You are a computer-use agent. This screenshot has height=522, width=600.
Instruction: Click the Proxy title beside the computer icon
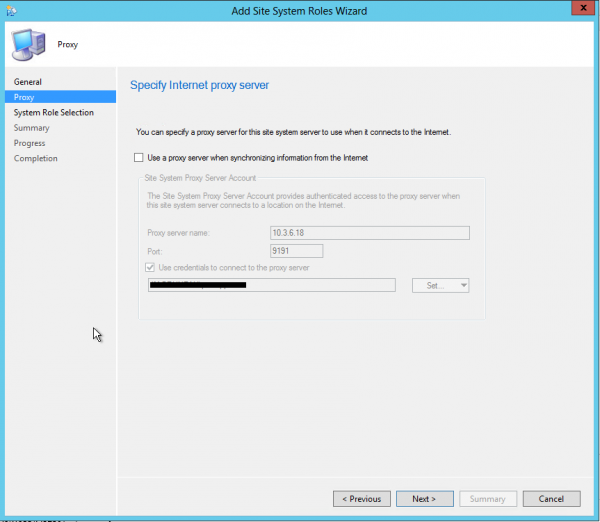point(68,44)
